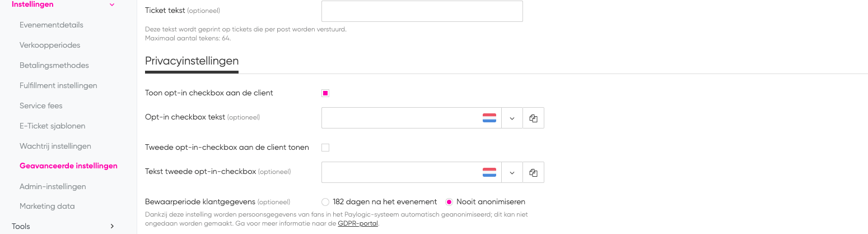Open Betalingsmethodes in sidebar
The image size is (868, 234).
pos(54,65)
